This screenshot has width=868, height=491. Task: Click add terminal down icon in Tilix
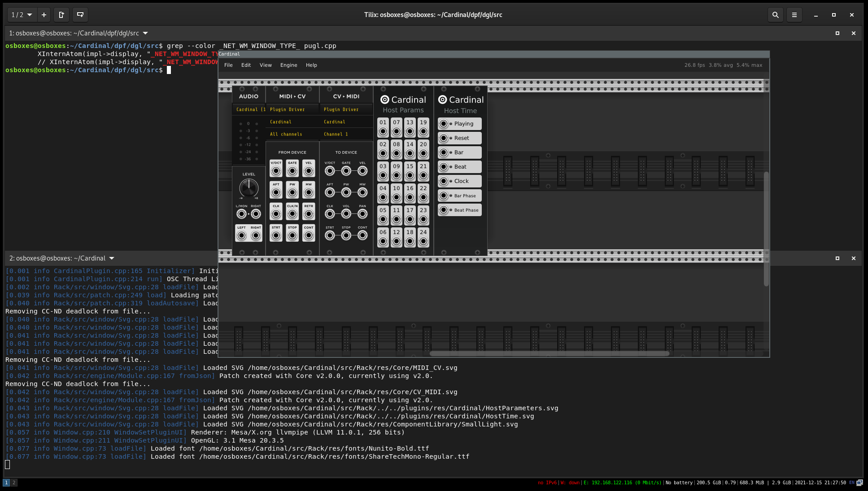point(80,15)
